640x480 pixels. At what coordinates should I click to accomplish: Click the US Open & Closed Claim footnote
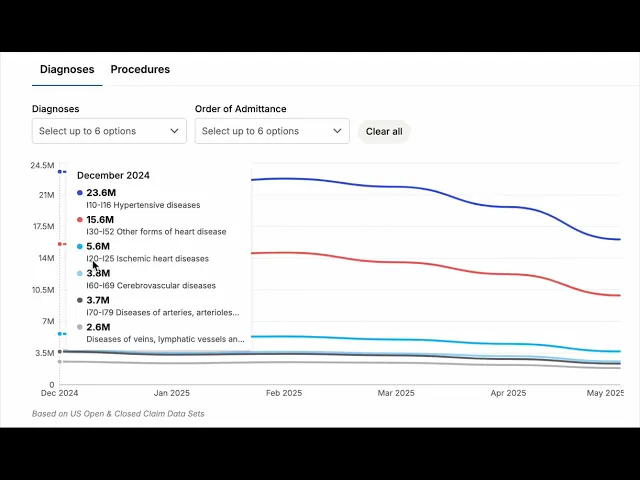(118, 413)
